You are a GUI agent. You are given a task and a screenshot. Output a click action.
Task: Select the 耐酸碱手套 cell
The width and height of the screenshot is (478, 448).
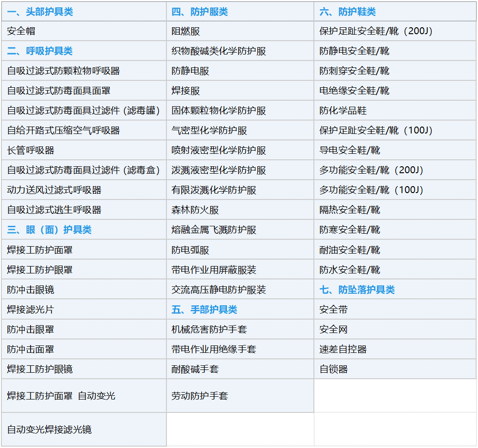pyautogui.click(x=240, y=369)
